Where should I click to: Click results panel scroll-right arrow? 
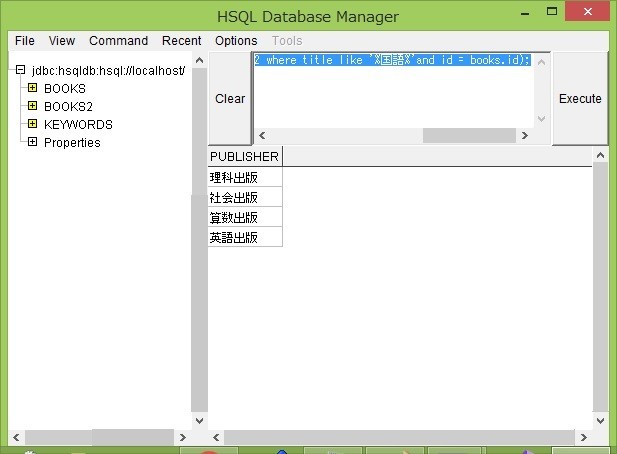coord(584,437)
